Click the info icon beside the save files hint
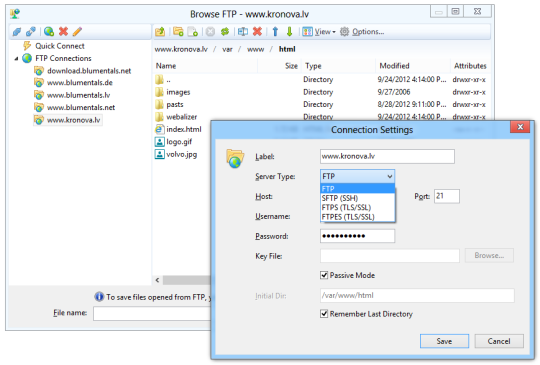540x365 pixels. [99, 296]
